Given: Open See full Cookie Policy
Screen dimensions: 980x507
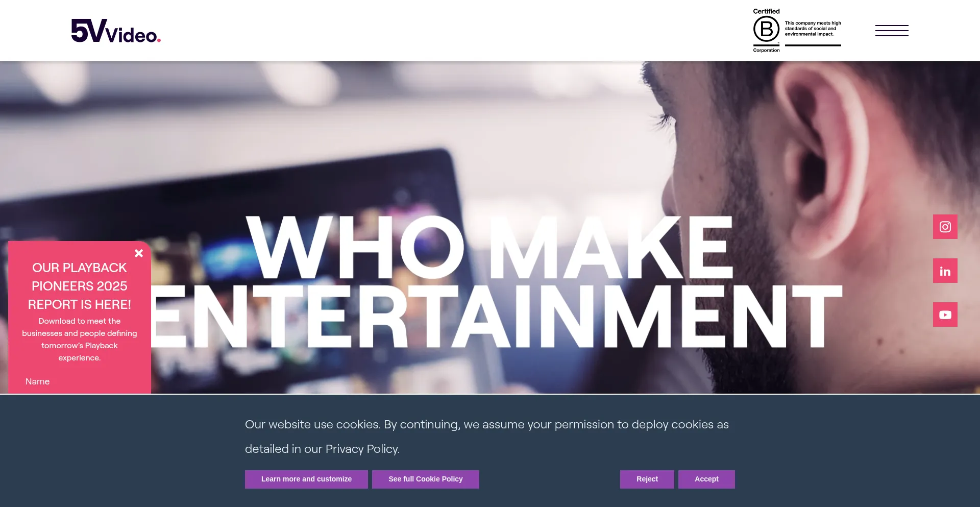Looking at the screenshot, I should coord(426,479).
